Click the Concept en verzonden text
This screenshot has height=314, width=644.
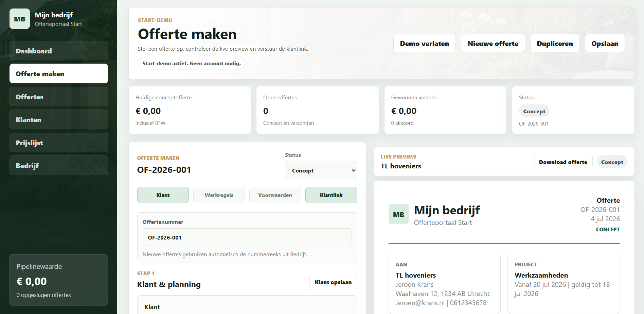[288, 123]
